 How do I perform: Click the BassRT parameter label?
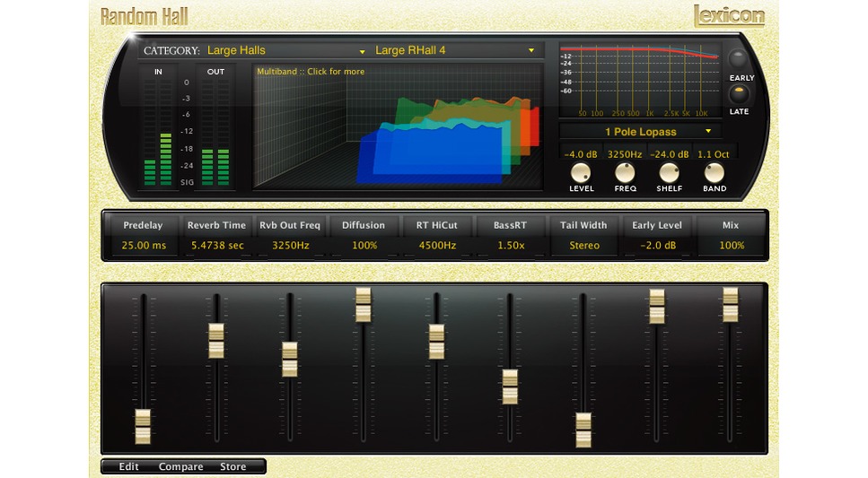tap(510, 225)
